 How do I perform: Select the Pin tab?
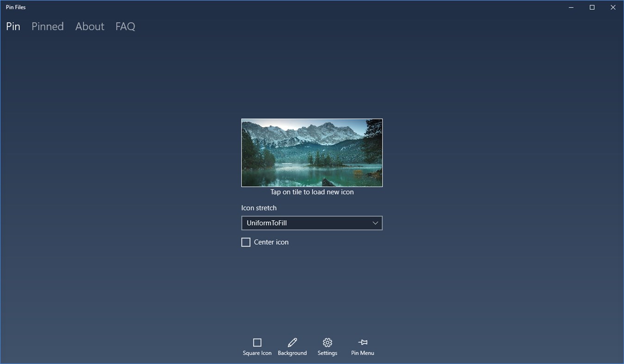click(x=12, y=26)
